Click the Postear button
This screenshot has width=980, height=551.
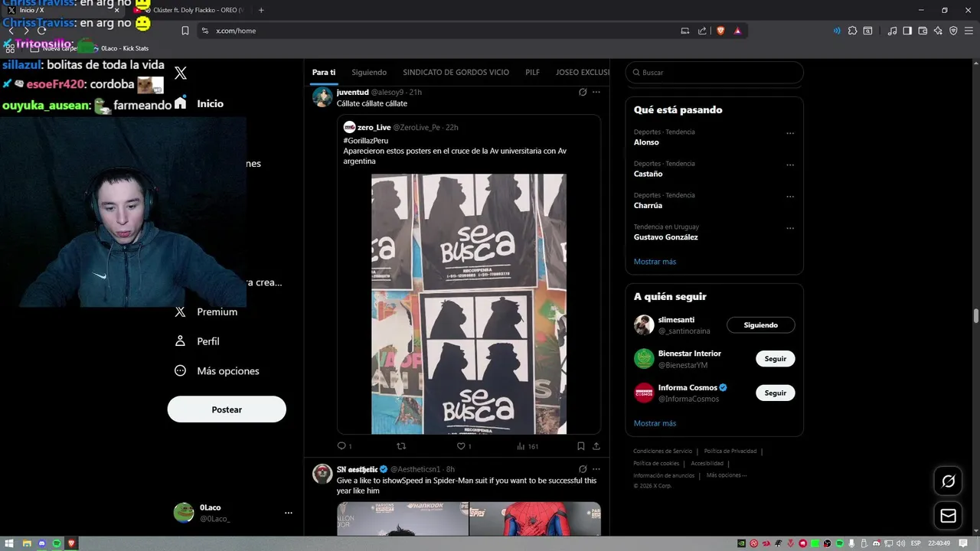(227, 409)
